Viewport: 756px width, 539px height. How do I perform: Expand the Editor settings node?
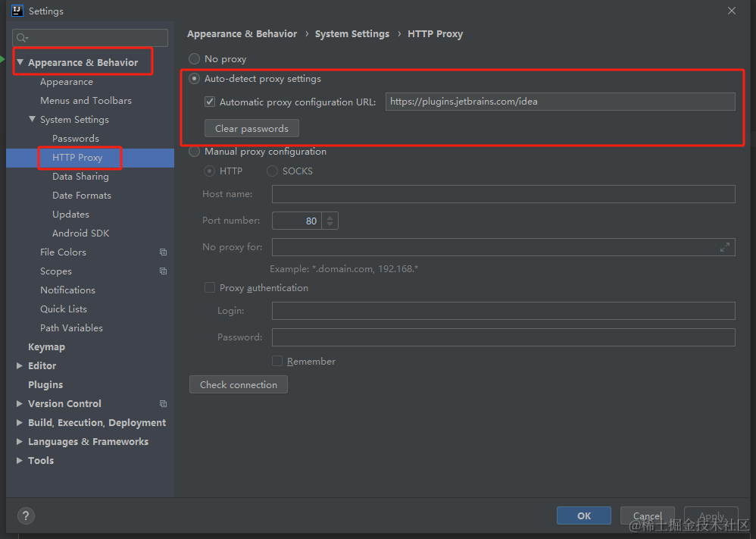point(20,365)
